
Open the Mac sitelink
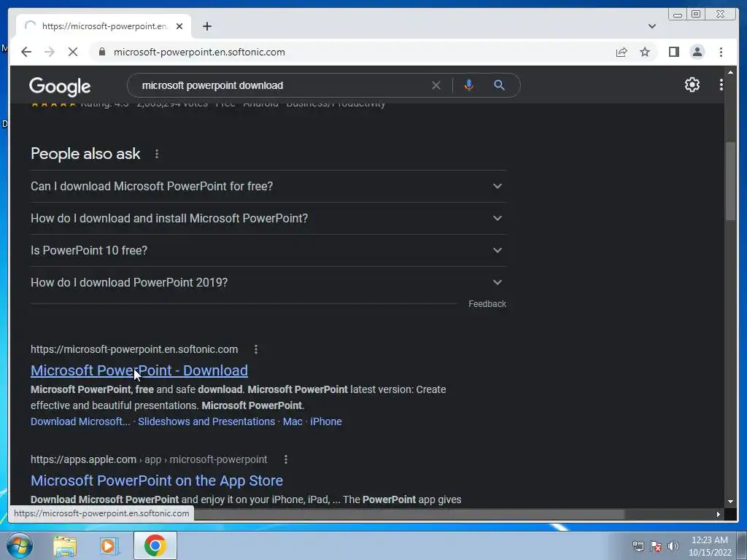coord(293,421)
